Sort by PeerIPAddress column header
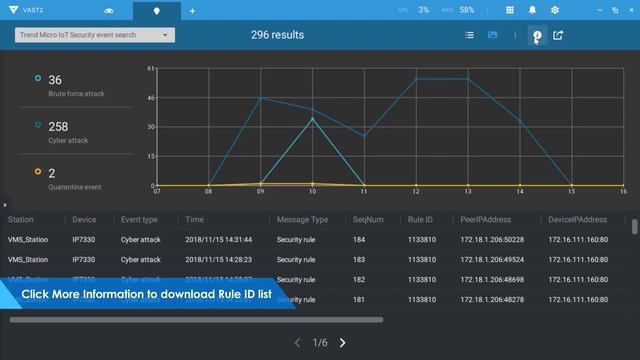This screenshot has width=640, height=360. (x=486, y=220)
